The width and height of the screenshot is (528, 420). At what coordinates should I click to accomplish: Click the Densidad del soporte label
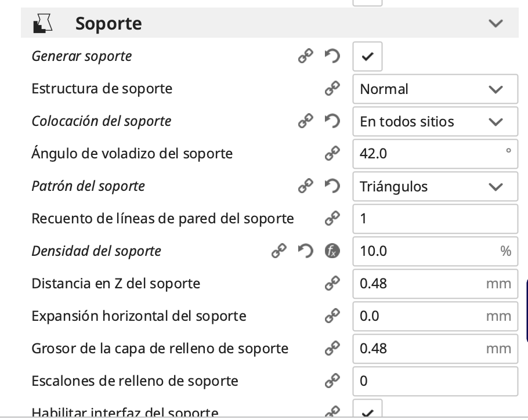click(x=96, y=251)
